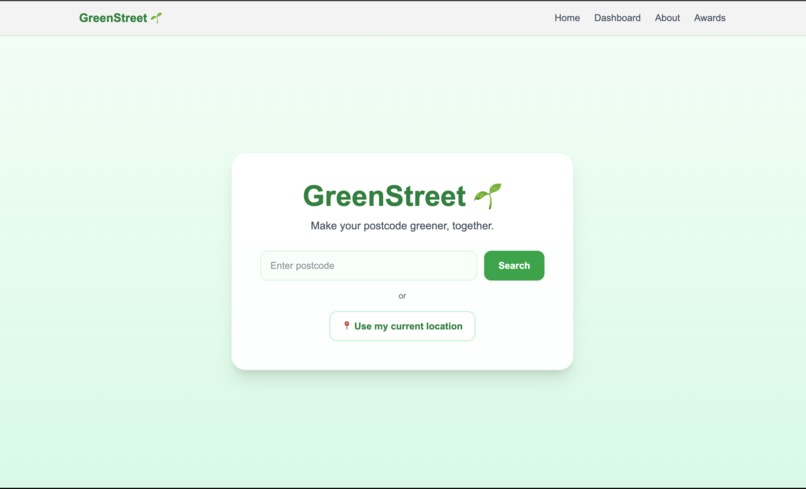
Task: Click the GreenStreet logo in the navbar
Action: click(120, 18)
